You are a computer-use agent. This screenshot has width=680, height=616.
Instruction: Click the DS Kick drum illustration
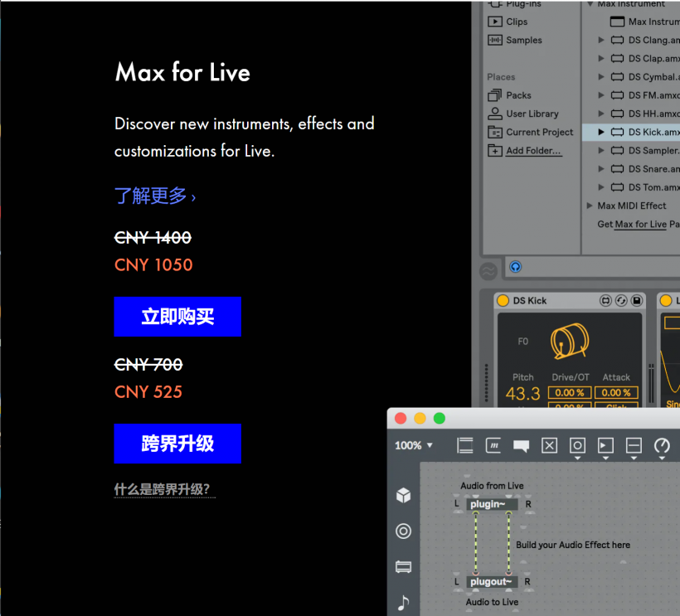[570, 341]
